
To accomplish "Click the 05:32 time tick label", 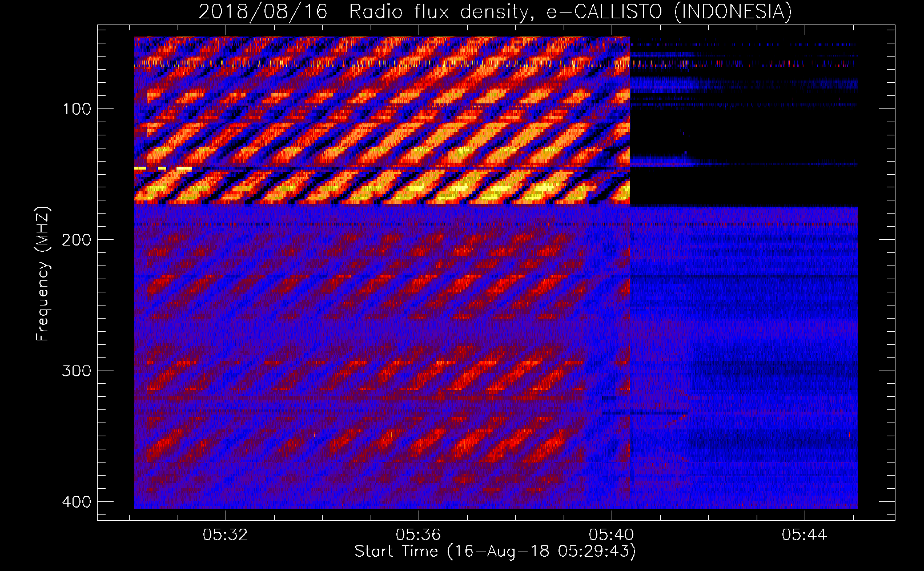I will (x=226, y=534).
